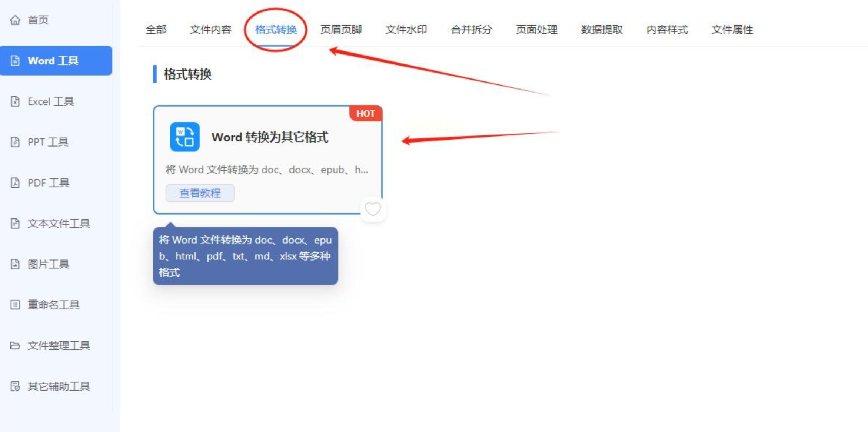This screenshot has height=432, width=868.
Task: Go to the 合并拆分 tab
Action: (471, 30)
